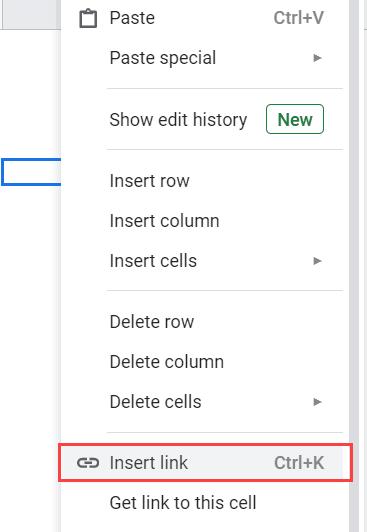This screenshot has width=367, height=532.
Task: Expand Insert cells submenu arrow
Action: pos(317,261)
